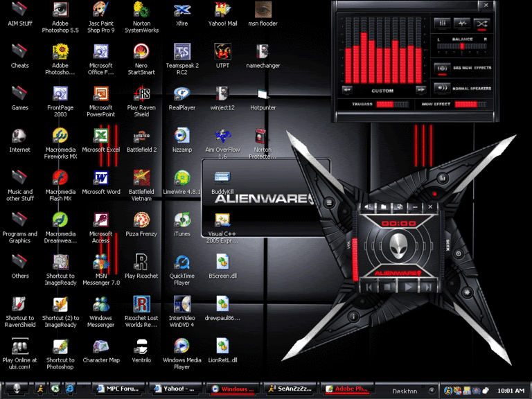Switch to waveform view in equalizer

point(462,23)
